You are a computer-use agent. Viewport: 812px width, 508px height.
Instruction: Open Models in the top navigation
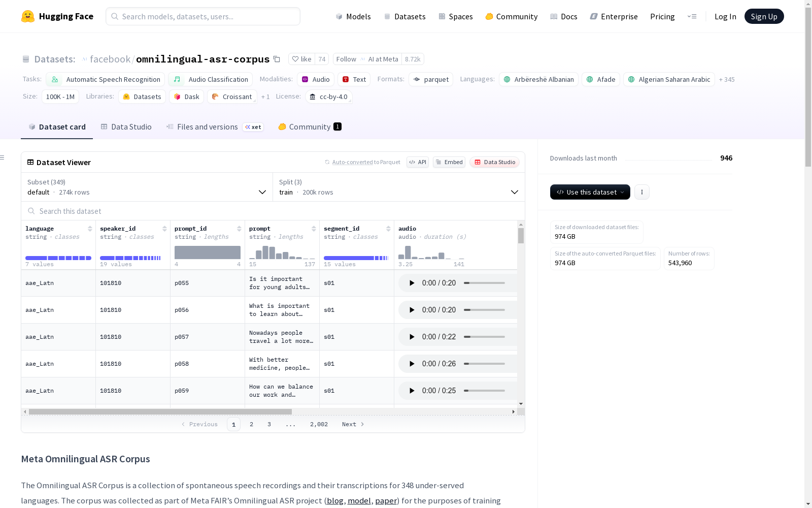[x=353, y=16]
